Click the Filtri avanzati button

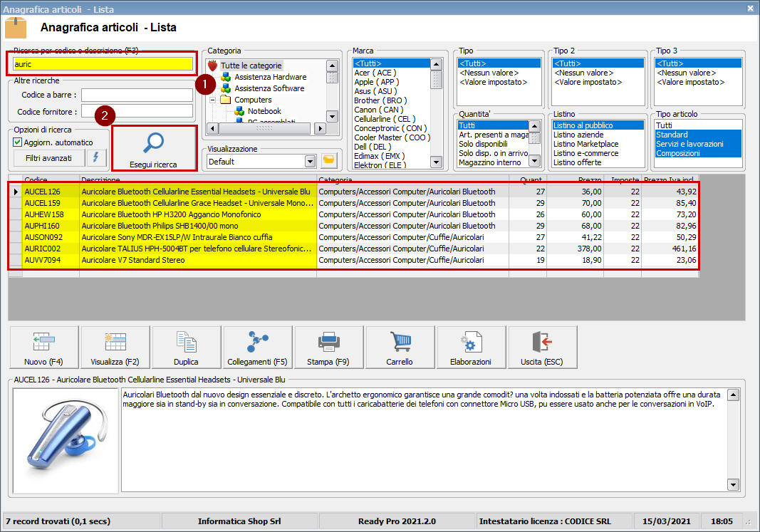point(48,157)
